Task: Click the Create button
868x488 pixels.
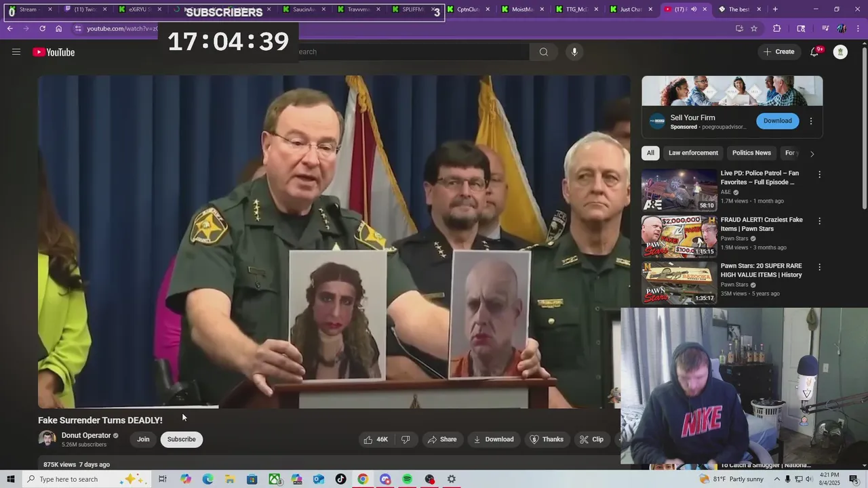Action: [778, 52]
